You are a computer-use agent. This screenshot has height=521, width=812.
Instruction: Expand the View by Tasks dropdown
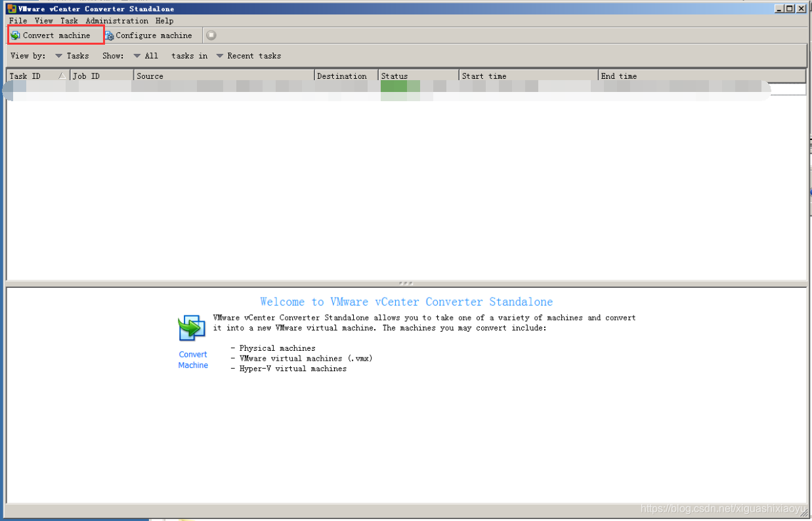click(x=72, y=56)
